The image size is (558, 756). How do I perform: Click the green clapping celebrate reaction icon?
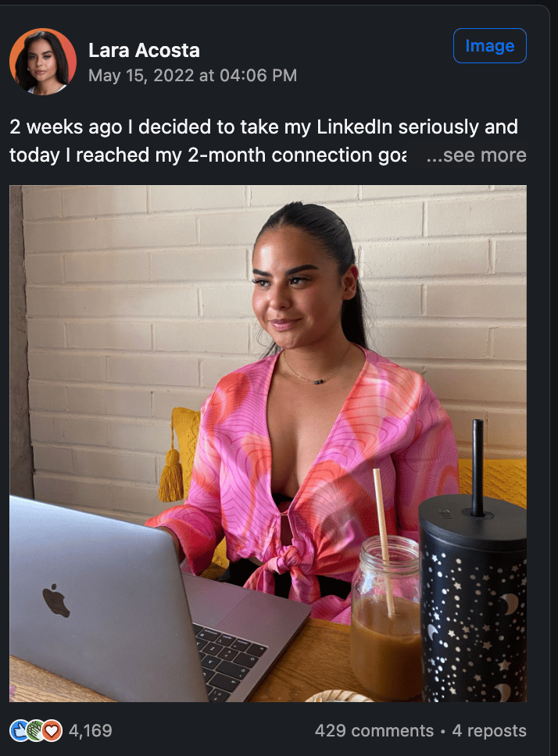pos(35,730)
